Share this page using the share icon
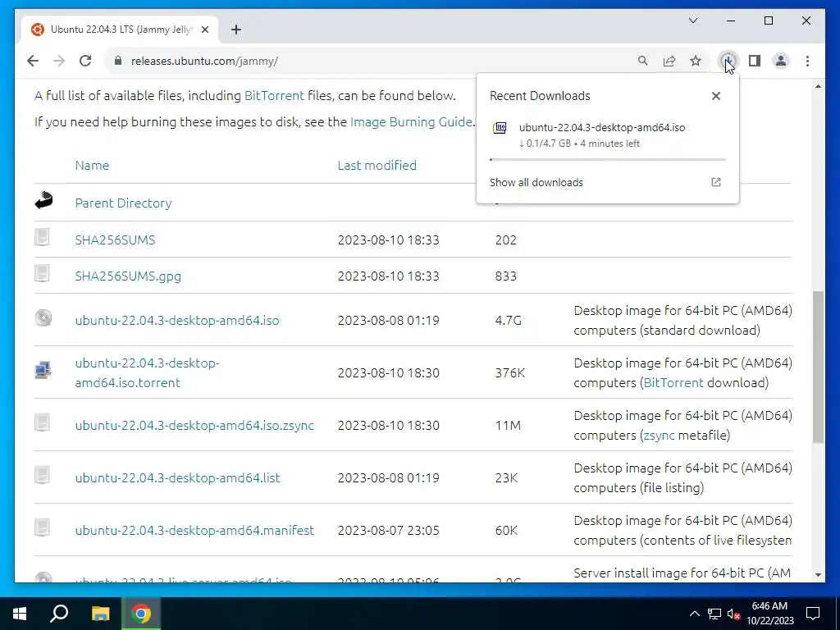840x630 pixels. point(669,61)
